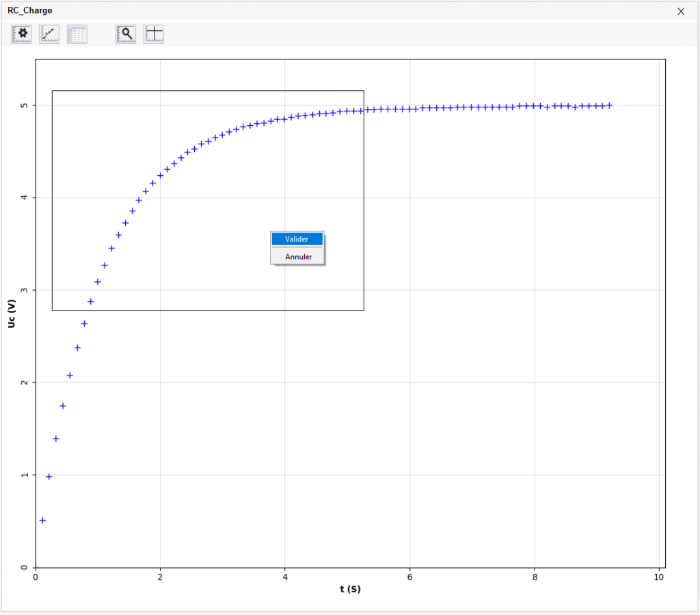
Task: Close the RC_Charge window
Action: pyautogui.click(x=680, y=11)
